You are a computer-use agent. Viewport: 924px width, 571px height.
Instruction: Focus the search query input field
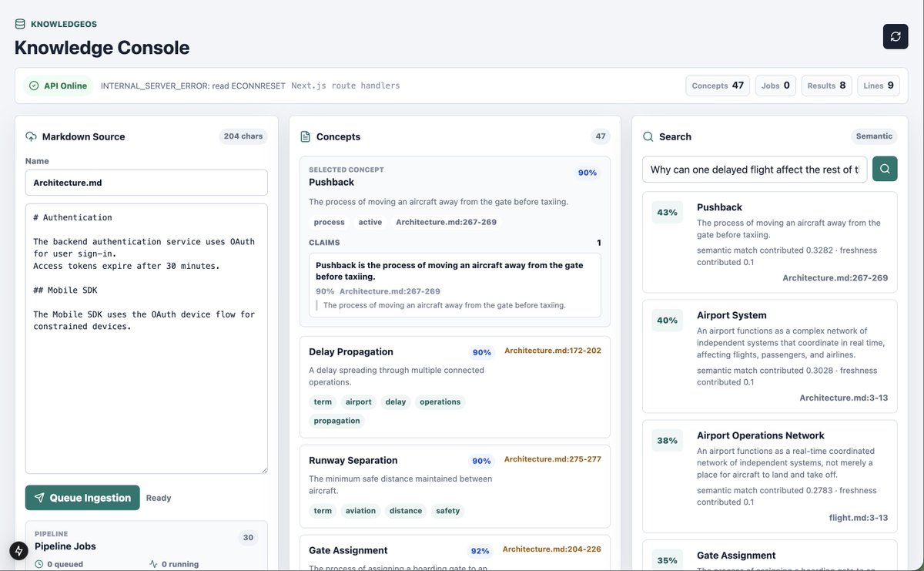[755, 170]
